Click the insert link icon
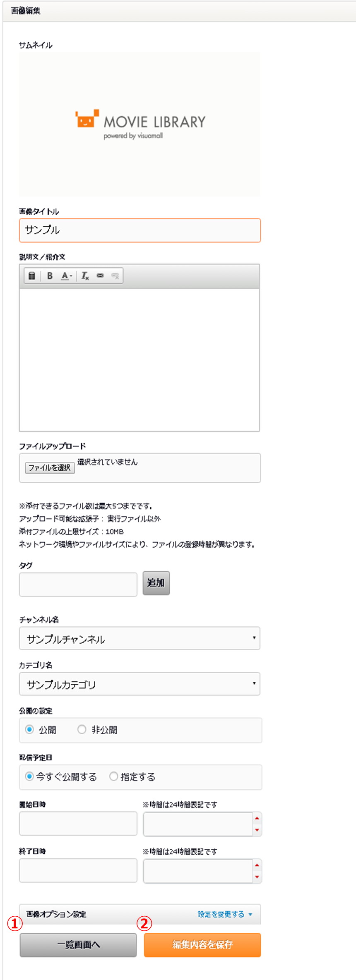 pos(100,276)
